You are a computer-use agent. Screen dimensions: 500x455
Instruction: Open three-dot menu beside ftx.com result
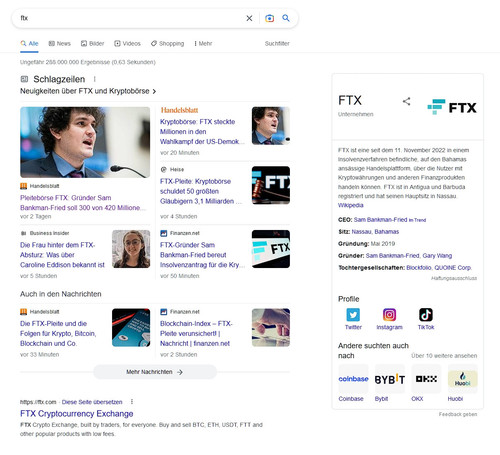[x=132, y=402]
